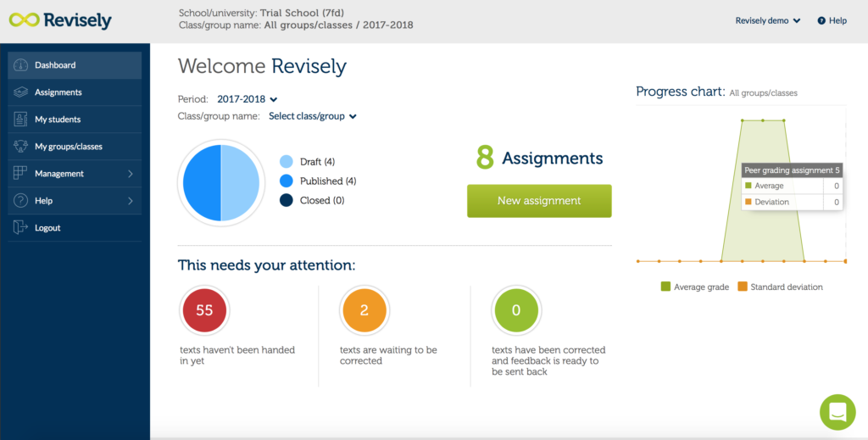
Task: Click the Help question mark in header
Action: tap(821, 21)
